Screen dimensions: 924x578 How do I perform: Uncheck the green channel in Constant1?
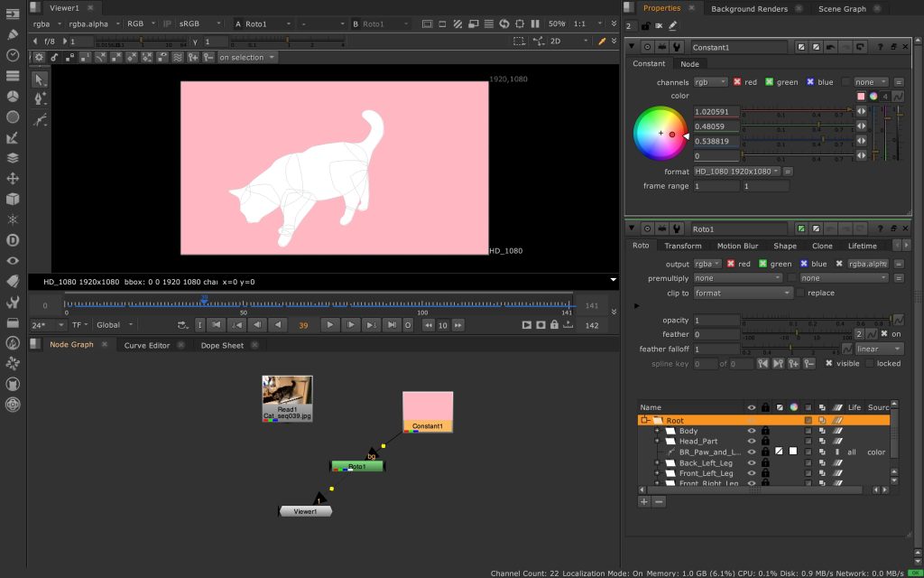click(x=769, y=82)
